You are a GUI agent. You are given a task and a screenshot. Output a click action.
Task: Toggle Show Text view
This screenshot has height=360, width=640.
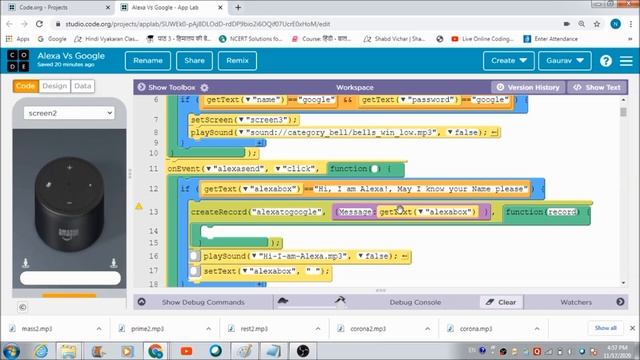[597, 87]
